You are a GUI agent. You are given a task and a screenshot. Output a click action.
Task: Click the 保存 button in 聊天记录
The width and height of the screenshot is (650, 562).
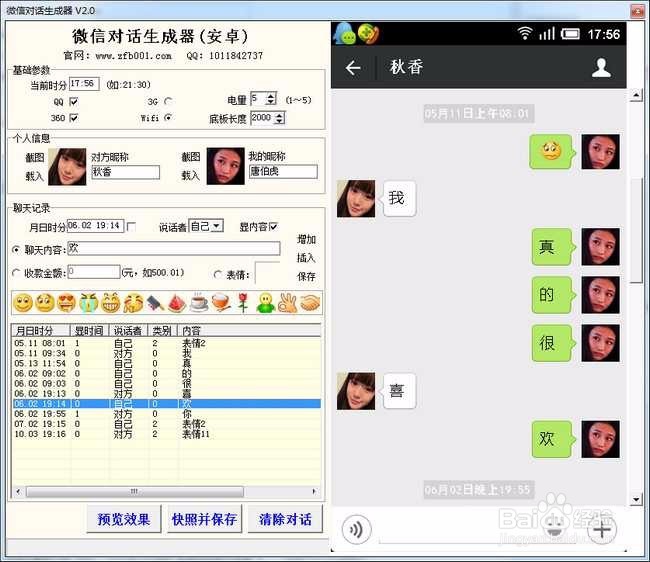[306, 276]
